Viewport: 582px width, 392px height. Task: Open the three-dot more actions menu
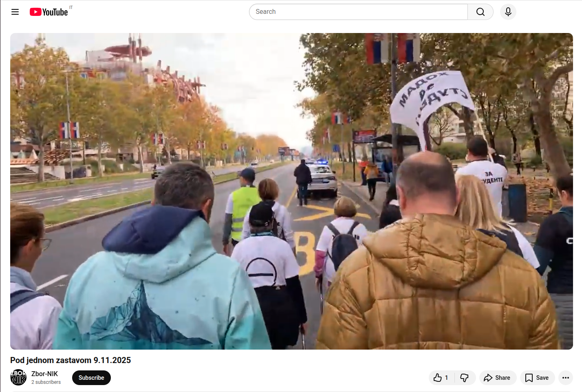click(565, 378)
